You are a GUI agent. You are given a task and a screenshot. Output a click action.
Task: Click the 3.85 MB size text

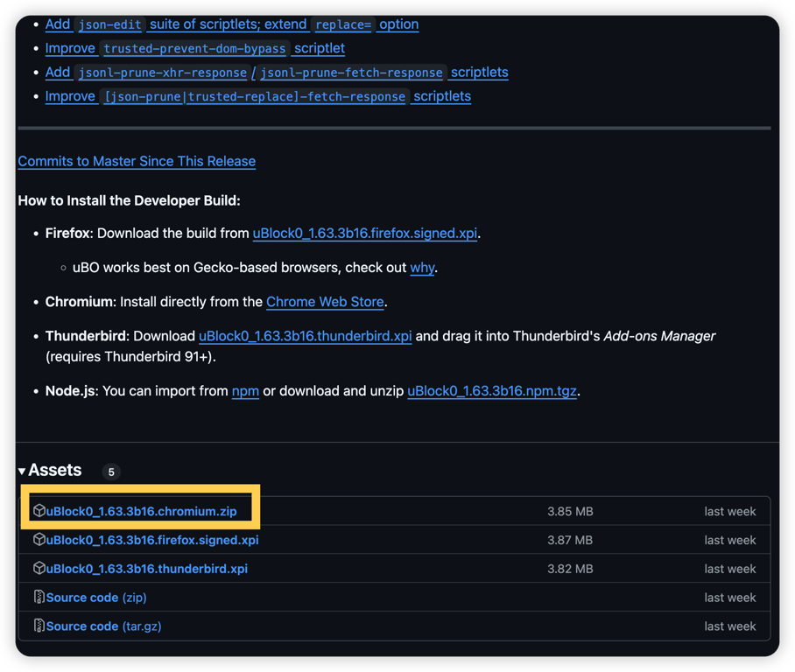pos(570,511)
